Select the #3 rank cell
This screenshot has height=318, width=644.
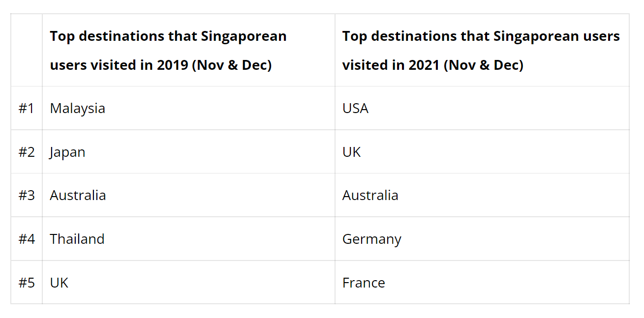click(27, 195)
